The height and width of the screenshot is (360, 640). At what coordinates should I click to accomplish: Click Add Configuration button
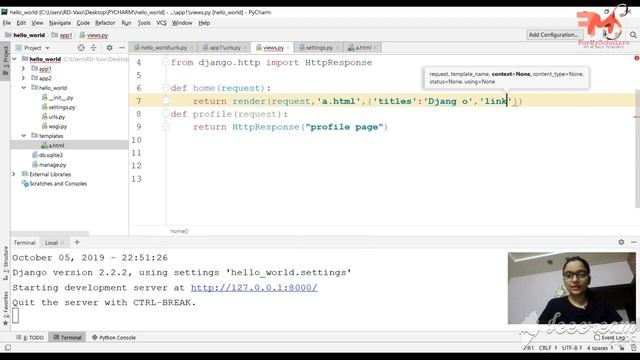point(553,35)
